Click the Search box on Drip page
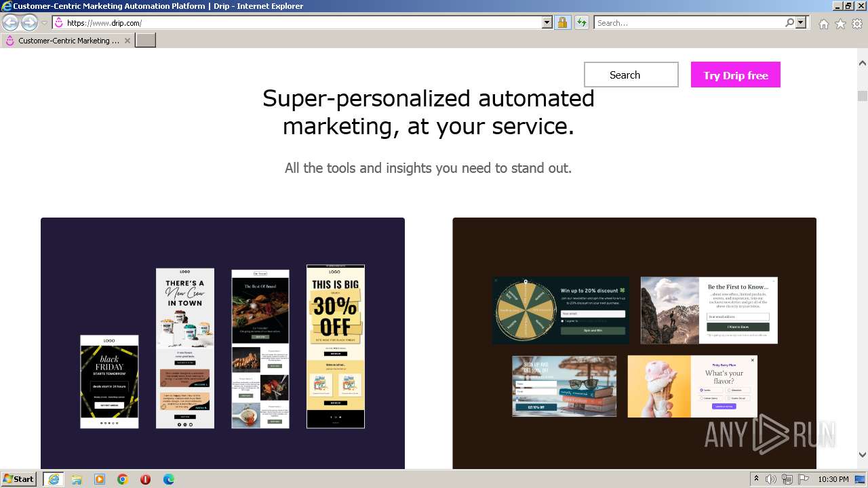The image size is (868, 488). point(631,75)
